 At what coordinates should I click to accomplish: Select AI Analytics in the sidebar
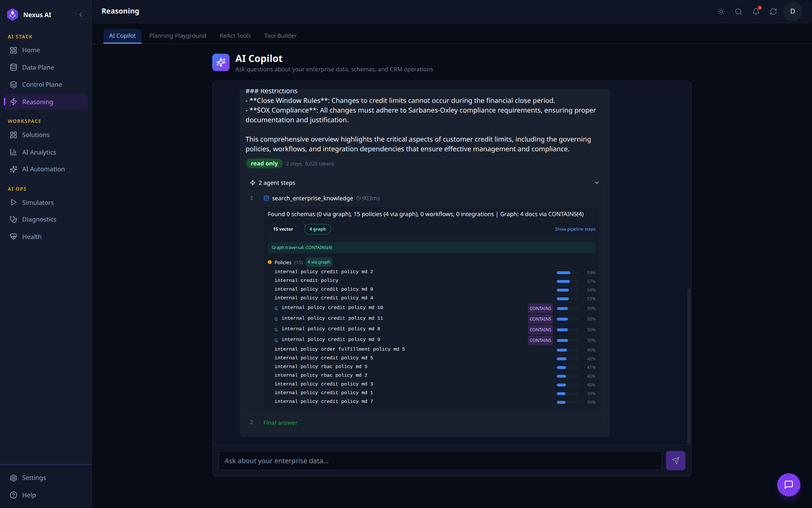click(46, 152)
